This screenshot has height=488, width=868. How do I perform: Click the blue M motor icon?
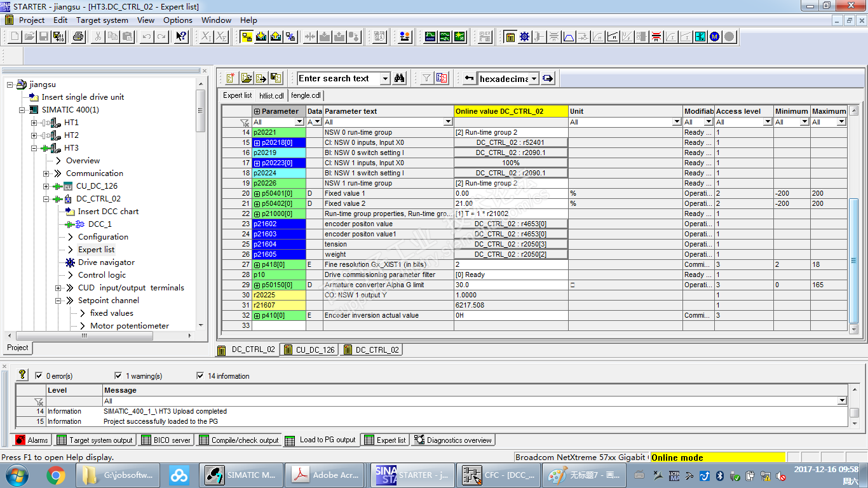point(715,37)
